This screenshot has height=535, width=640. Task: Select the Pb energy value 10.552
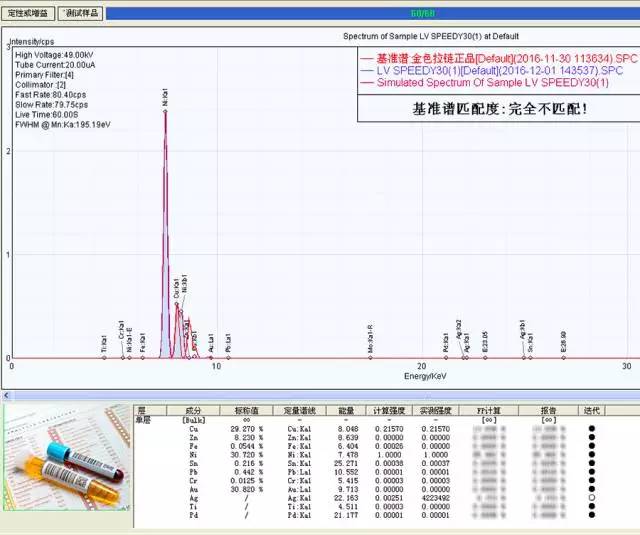346,472
